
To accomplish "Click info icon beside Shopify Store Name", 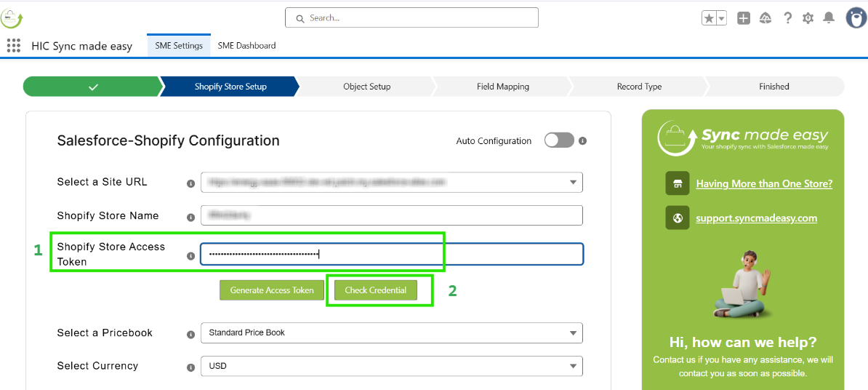I will [190, 217].
